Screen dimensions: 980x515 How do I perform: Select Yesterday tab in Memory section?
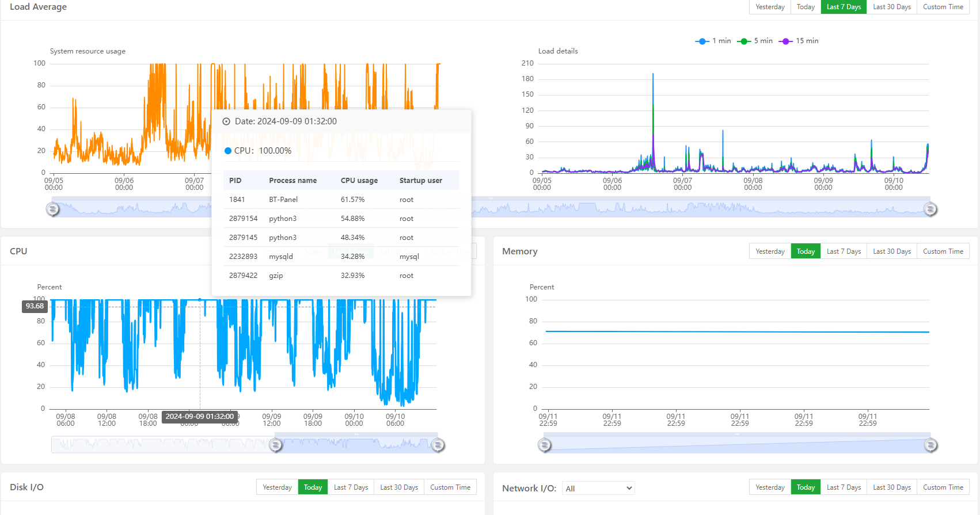pos(770,251)
